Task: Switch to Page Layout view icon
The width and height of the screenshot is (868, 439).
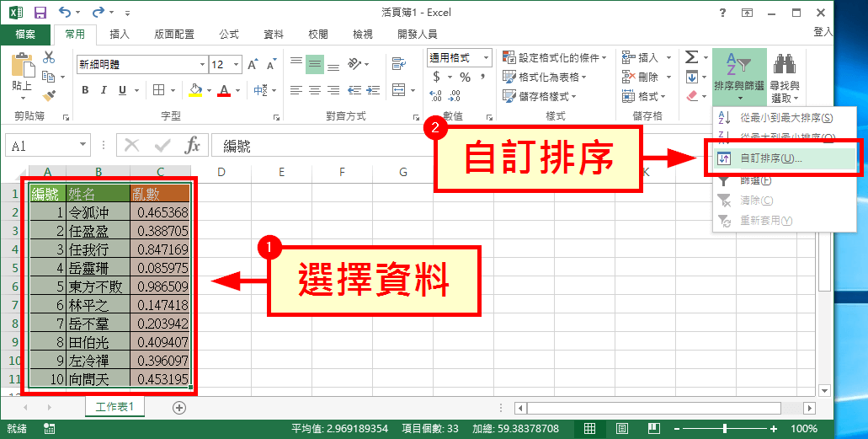Action: pos(621,429)
